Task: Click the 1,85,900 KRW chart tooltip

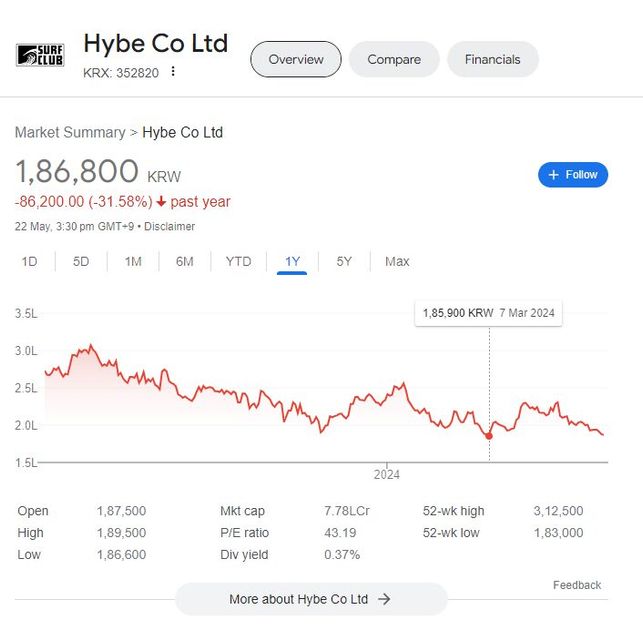Action: [x=488, y=313]
